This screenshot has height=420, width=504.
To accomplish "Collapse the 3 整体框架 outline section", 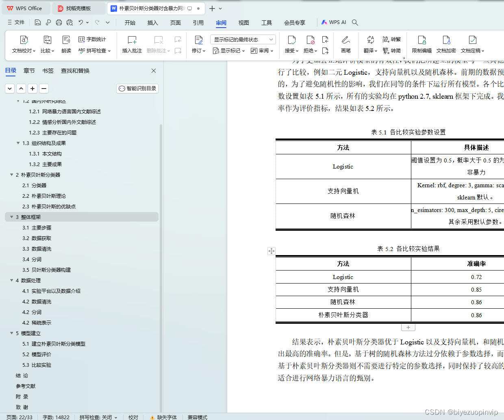I will coord(11,216).
